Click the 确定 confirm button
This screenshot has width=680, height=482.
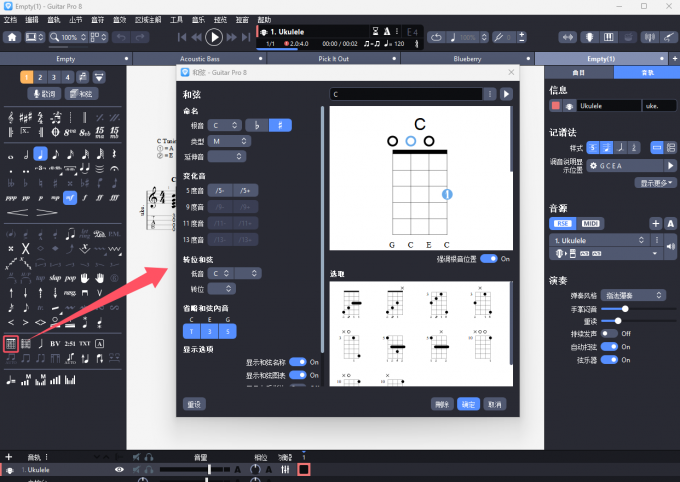pos(468,404)
